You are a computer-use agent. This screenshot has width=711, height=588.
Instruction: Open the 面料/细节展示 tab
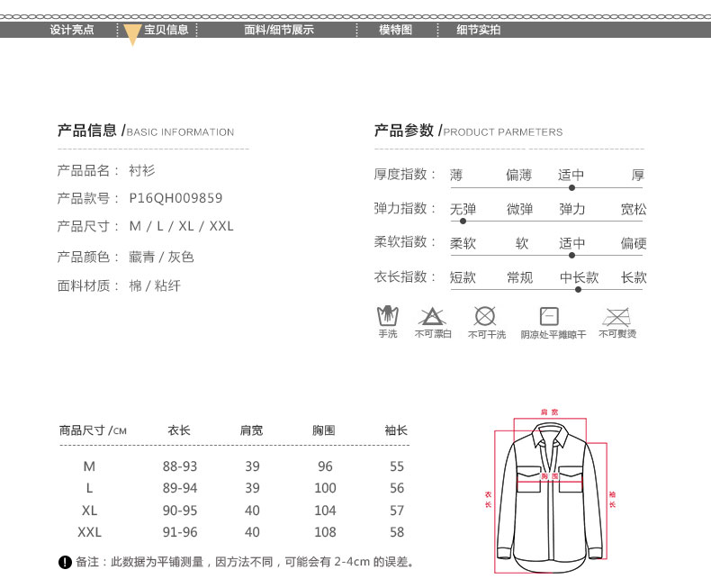pos(279,30)
